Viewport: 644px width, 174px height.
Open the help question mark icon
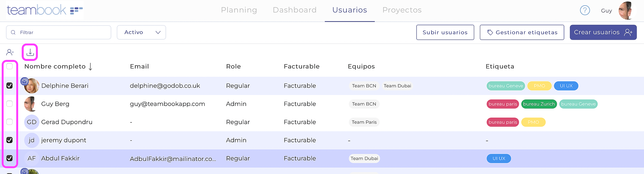coord(585,10)
